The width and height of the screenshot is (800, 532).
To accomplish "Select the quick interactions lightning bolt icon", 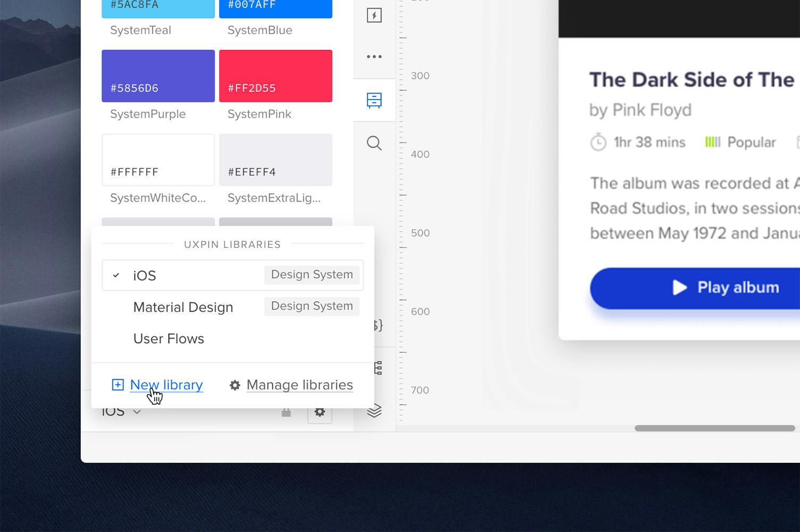I will [374, 15].
